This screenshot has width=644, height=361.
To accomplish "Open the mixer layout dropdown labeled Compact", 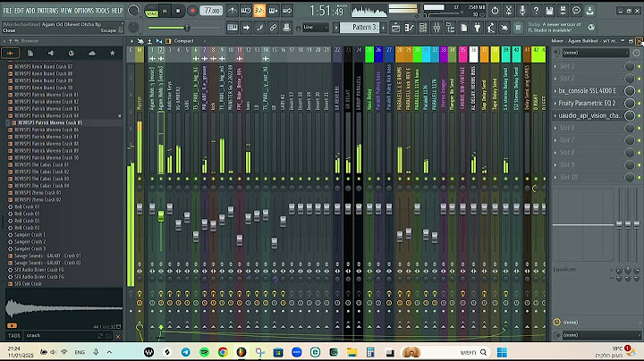I will pos(183,41).
